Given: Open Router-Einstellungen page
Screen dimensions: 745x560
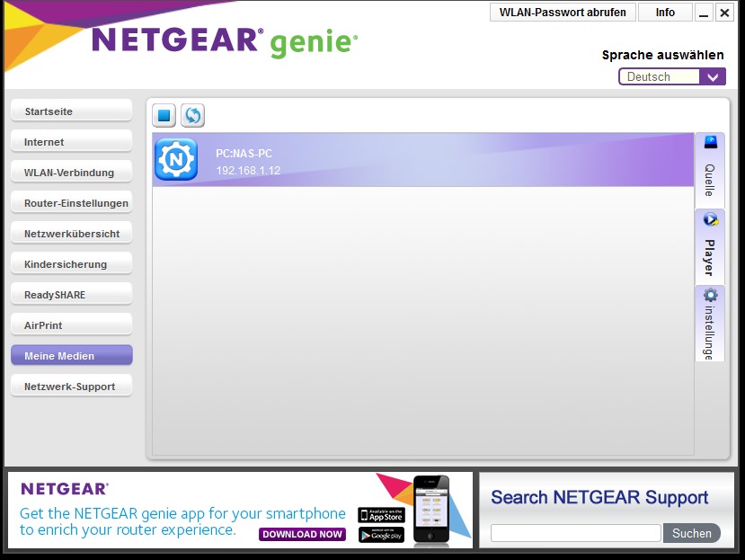Looking at the screenshot, I should point(72,203).
